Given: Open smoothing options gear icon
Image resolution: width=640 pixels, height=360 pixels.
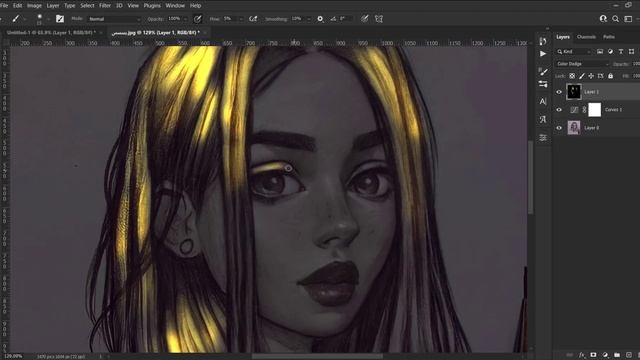Looking at the screenshot, I should [320, 19].
